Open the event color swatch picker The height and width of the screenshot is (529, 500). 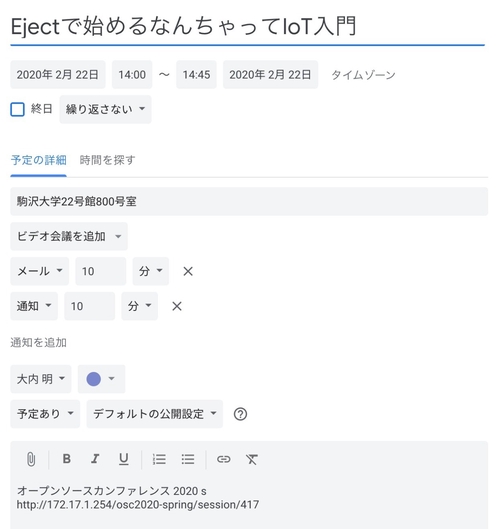coord(102,379)
